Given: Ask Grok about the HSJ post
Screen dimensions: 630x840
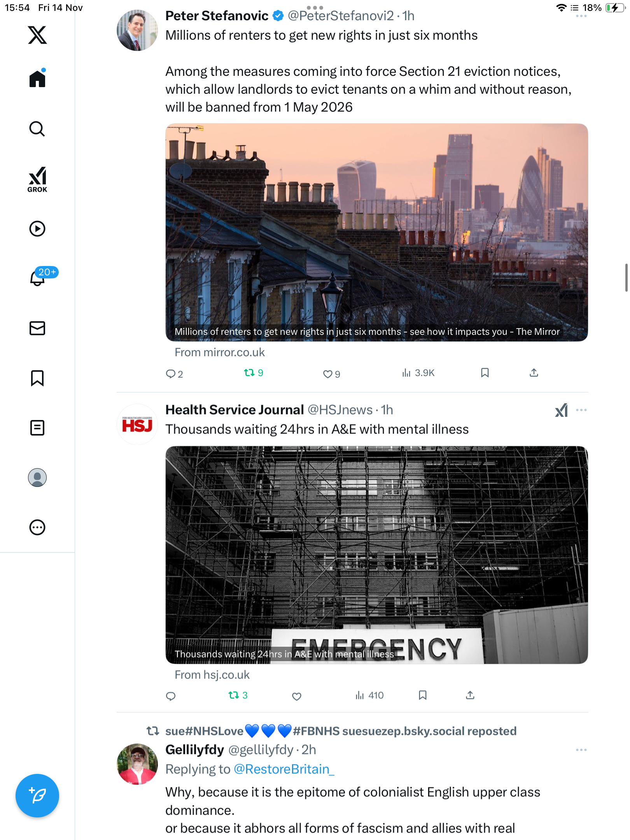Looking at the screenshot, I should tap(561, 410).
